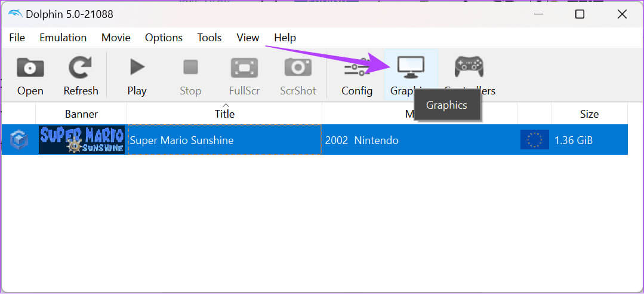Open the View menu

248,38
